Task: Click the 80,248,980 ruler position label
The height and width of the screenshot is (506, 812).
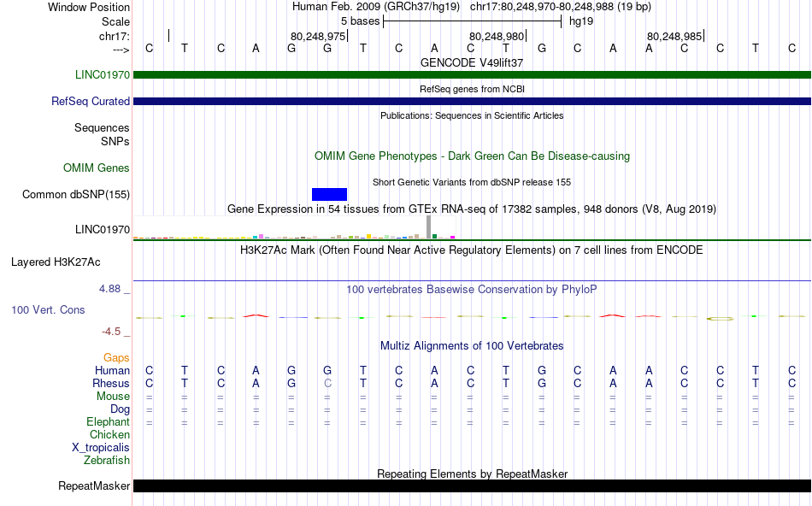Action: (497, 36)
